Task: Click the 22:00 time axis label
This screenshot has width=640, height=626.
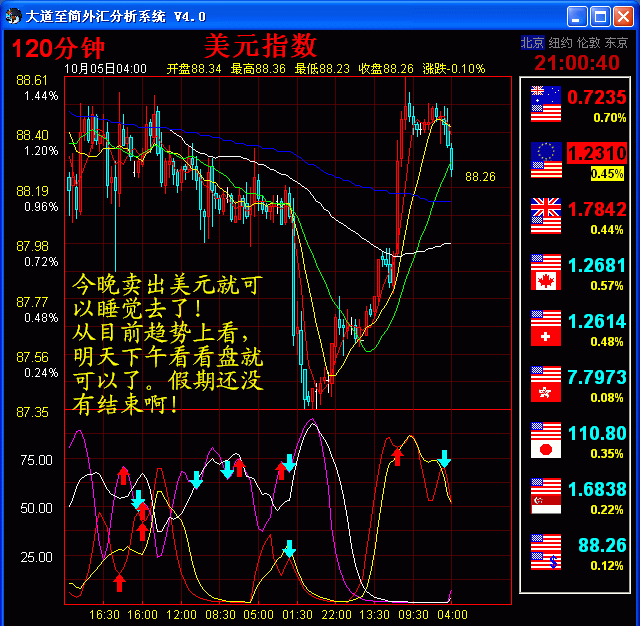Action: [x=336, y=615]
